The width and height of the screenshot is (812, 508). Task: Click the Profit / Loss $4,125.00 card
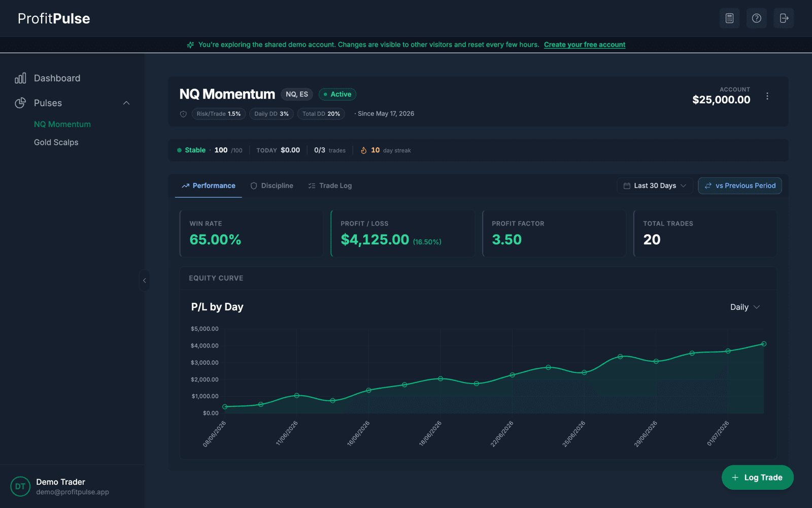pos(402,233)
